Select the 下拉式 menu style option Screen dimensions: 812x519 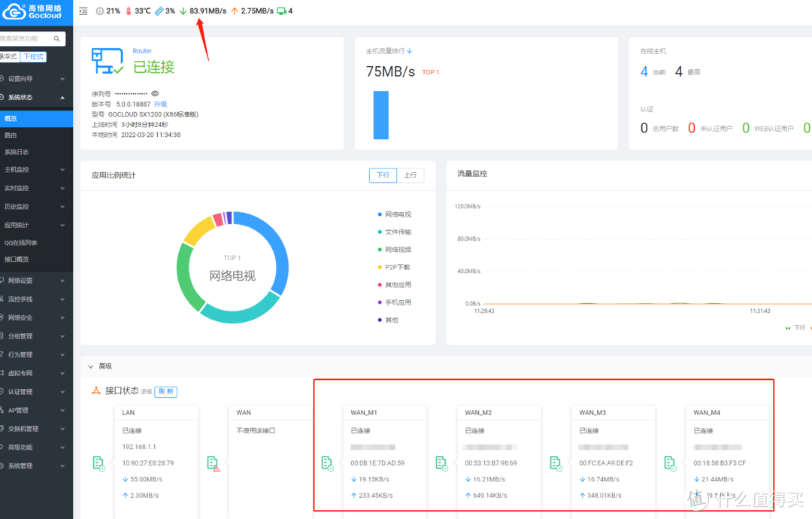coord(33,56)
